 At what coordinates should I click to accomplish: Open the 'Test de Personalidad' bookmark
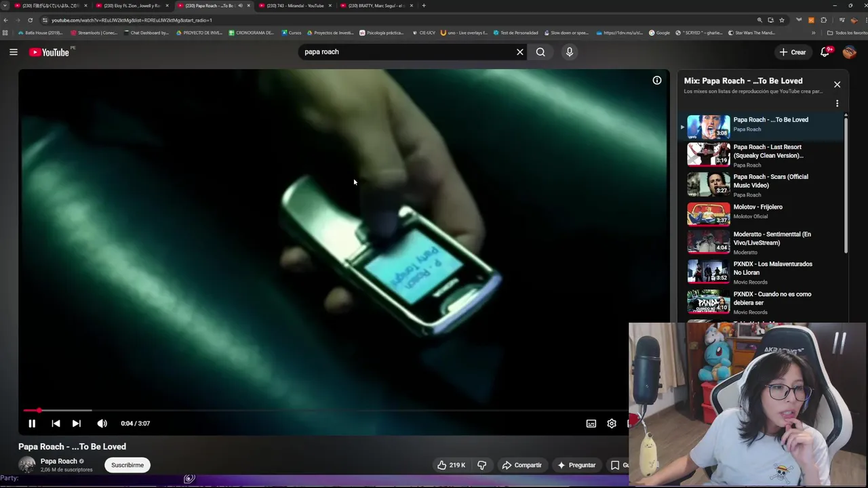tap(515, 33)
